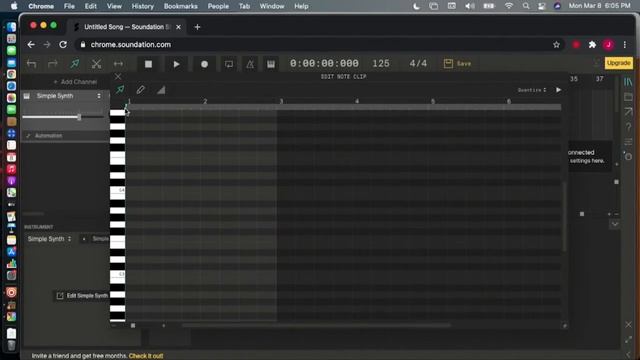The height and width of the screenshot is (360, 640).
Task: Select the Untitled Song Soundation tab
Action: point(127,27)
